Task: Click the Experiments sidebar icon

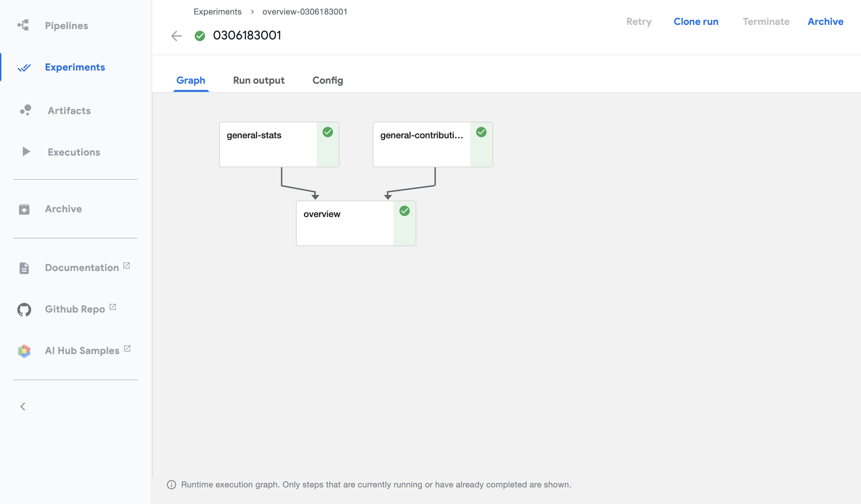Action: (x=24, y=67)
